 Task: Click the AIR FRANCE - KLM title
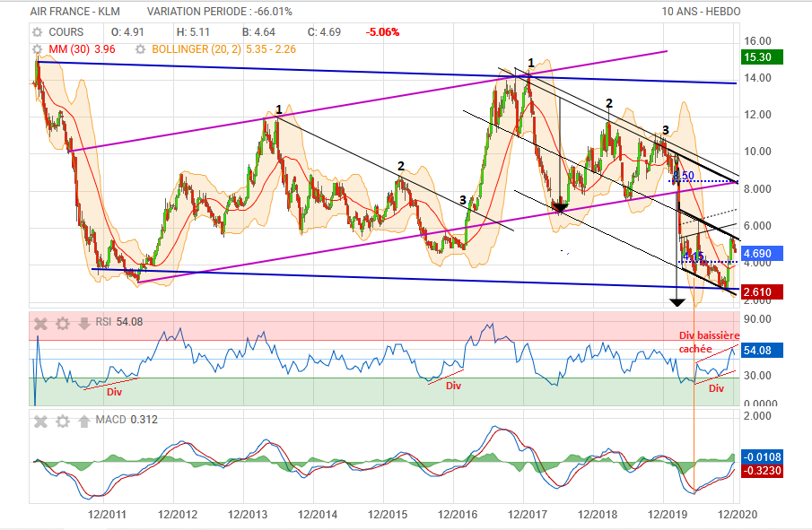click(x=75, y=12)
